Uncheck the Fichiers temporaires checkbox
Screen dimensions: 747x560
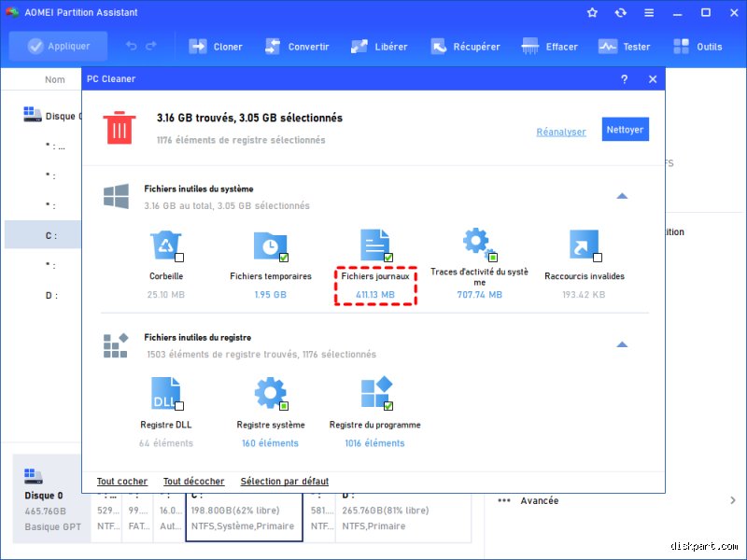coord(284,258)
